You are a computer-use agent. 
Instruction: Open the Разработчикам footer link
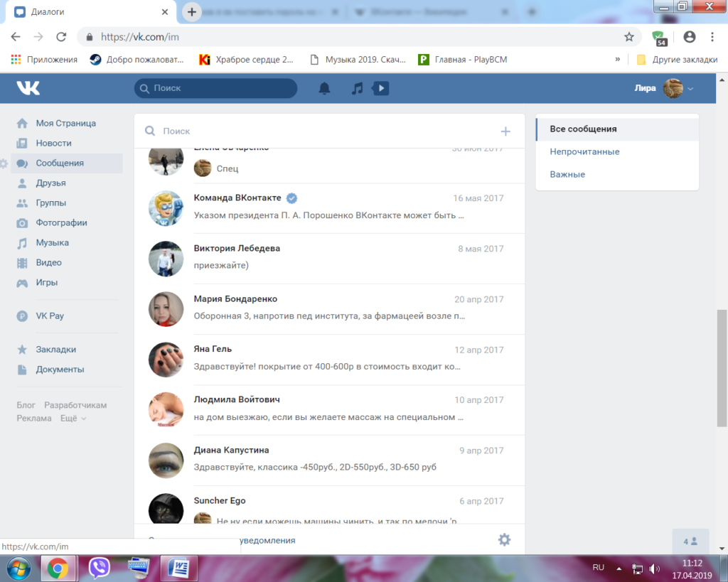point(75,405)
